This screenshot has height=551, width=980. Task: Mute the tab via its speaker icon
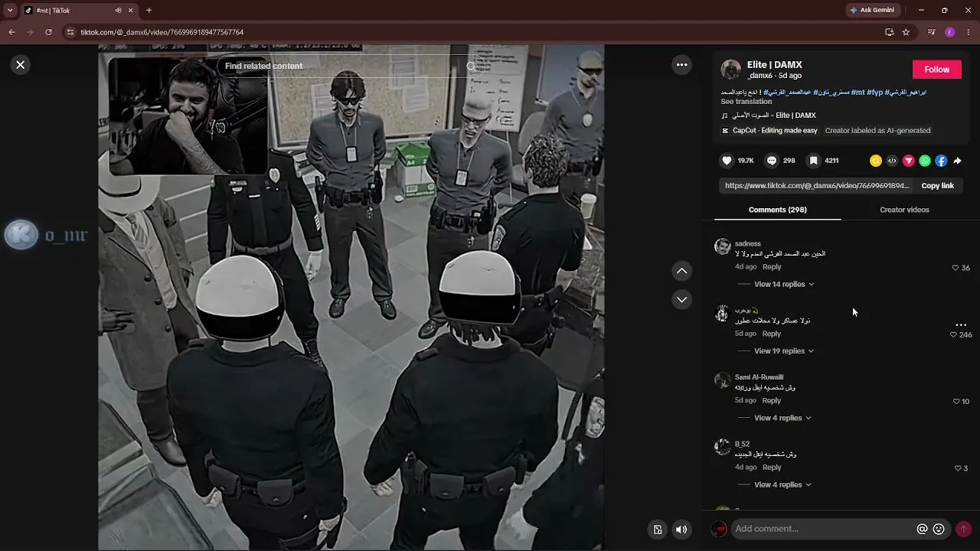click(x=118, y=10)
